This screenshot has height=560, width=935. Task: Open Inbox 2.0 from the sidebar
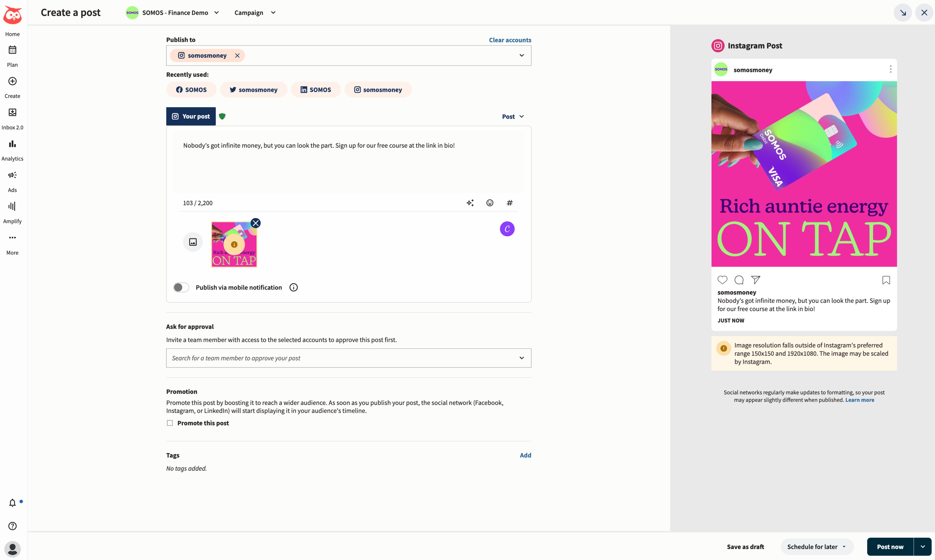[x=12, y=118]
